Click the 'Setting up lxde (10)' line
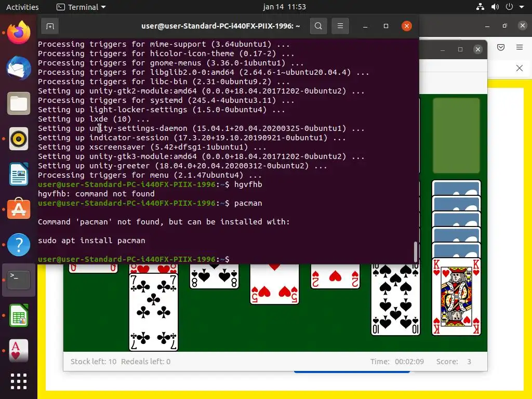 [94, 119]
